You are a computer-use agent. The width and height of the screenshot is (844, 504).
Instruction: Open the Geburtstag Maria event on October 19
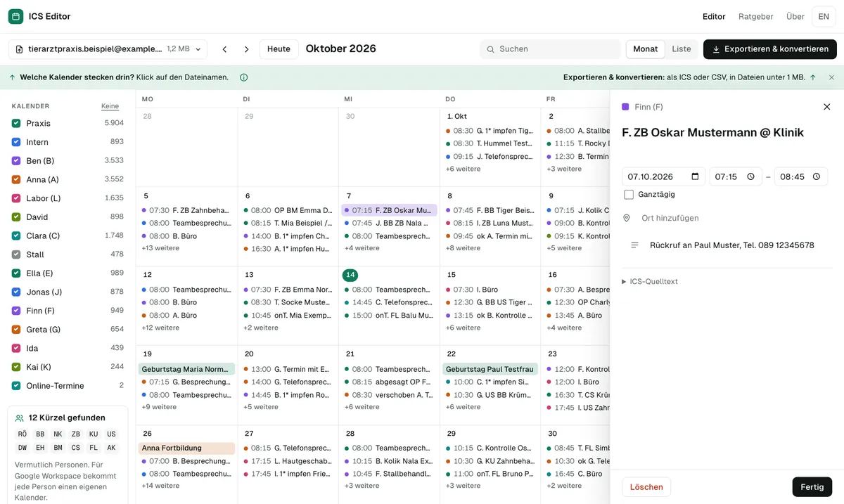pyautogui.click(x=186, y=369)
